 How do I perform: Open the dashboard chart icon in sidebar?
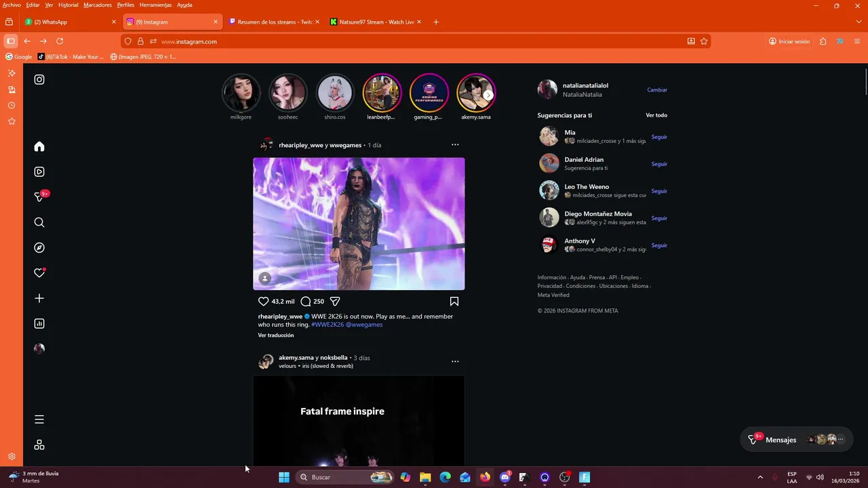point(39,324)
